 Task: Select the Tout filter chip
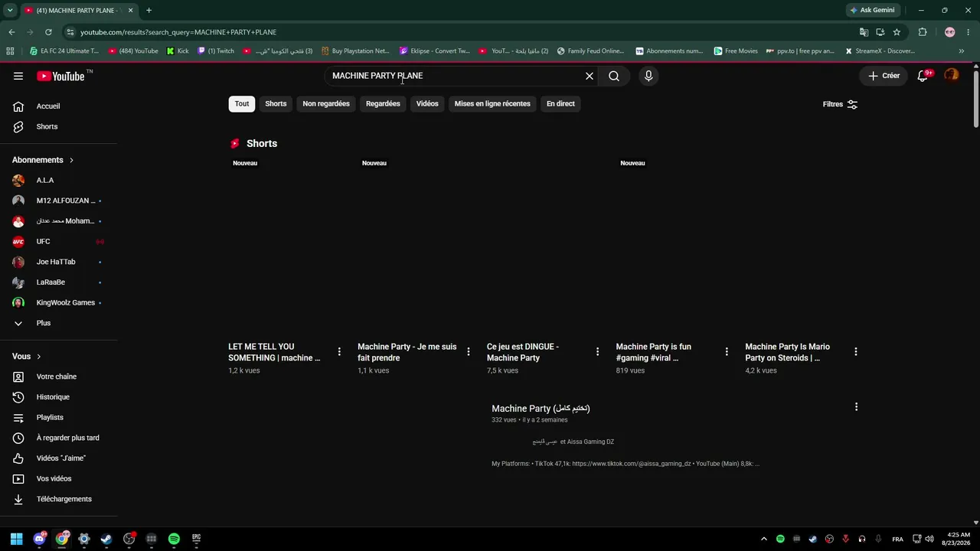pos(242,104)
